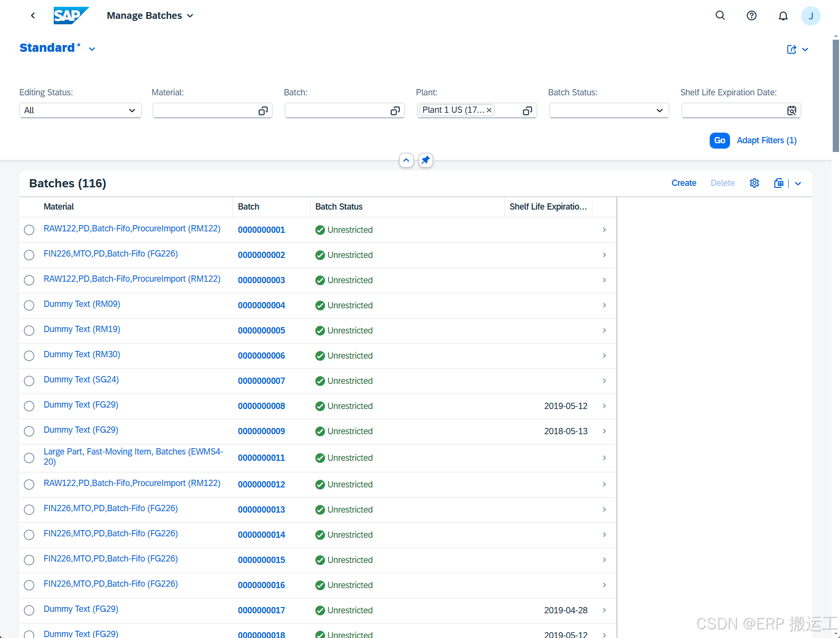Select radio button for batch 0000000015
This screenshot has height=638, width=840.
(29, 560)
